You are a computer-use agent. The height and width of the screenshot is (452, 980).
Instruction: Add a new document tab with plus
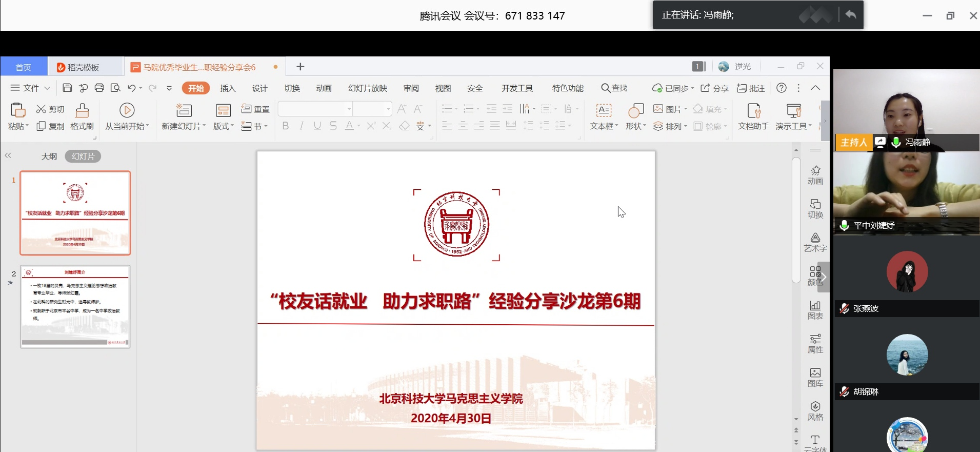pos(301,67)
